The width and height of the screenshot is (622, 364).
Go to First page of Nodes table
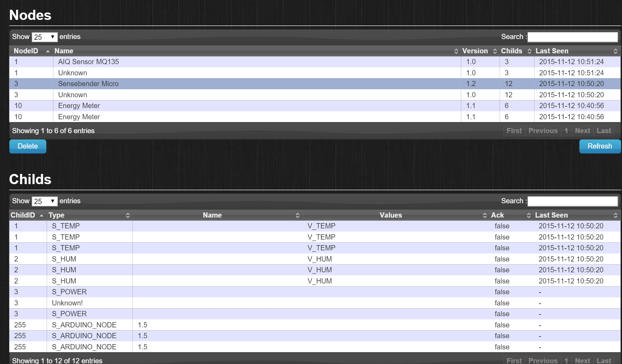pos(514,131)
